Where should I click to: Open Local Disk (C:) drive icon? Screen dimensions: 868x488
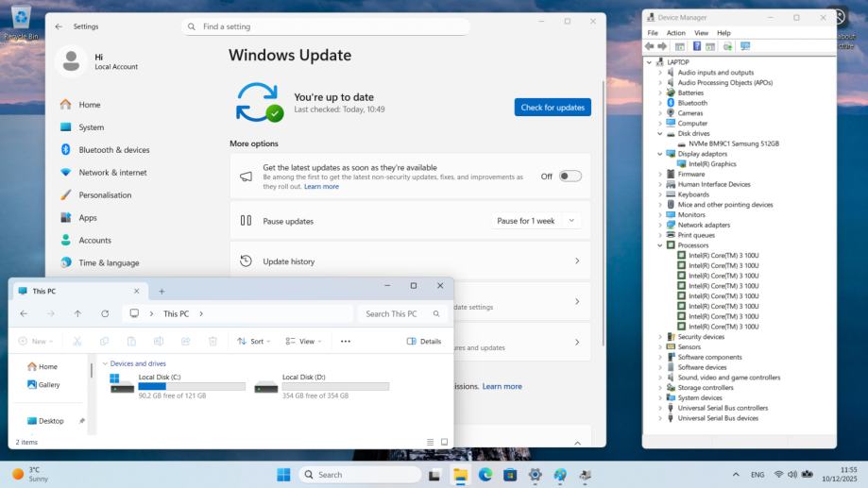coord(122,383)
